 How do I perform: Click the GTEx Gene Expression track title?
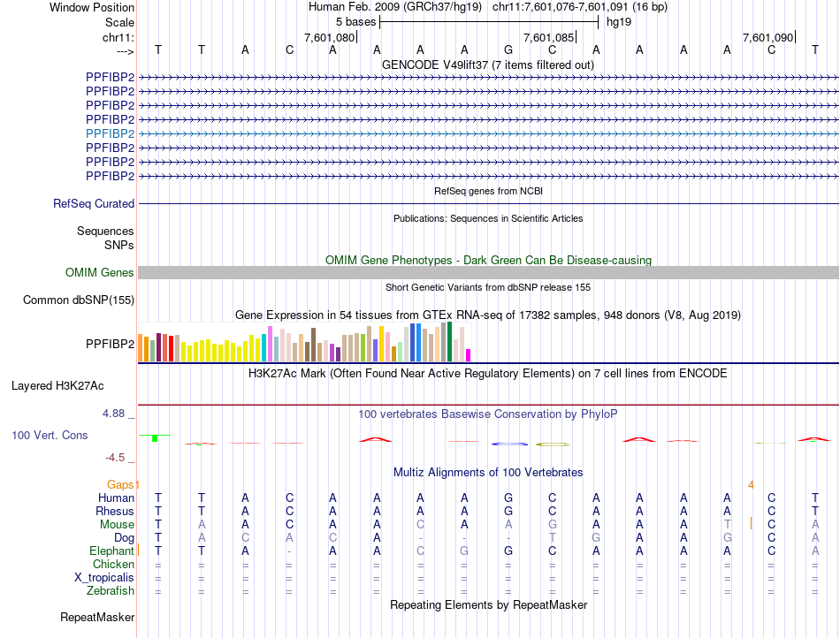tap(488, 315)
